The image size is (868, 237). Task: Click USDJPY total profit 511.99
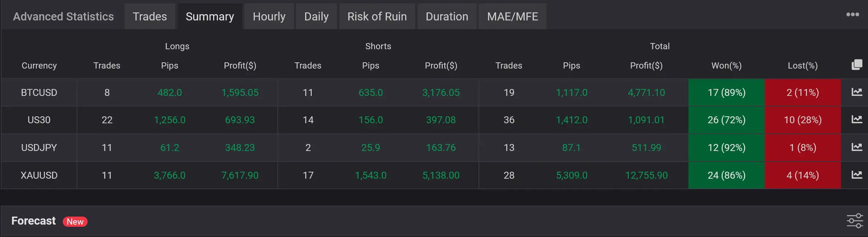point(646,147)
